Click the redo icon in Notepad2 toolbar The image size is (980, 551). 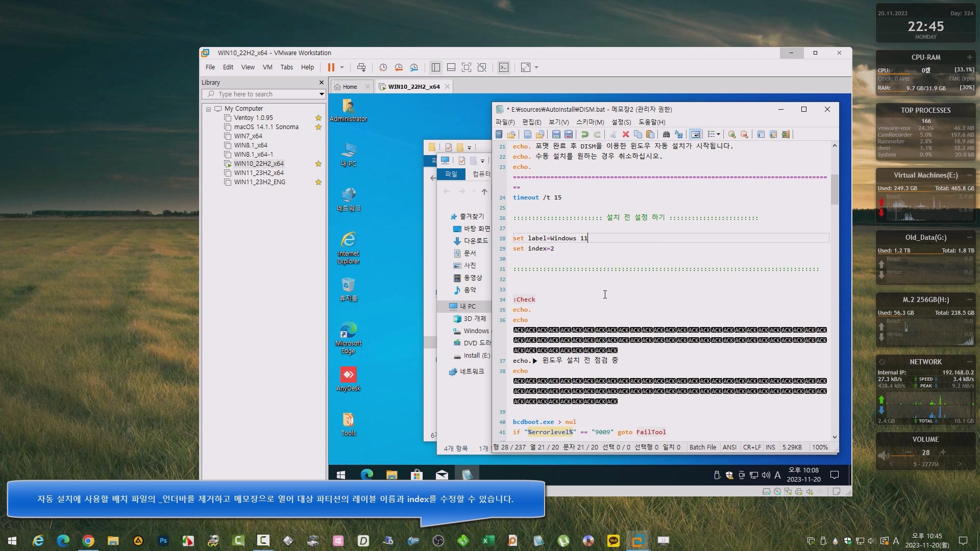point(597,134)
